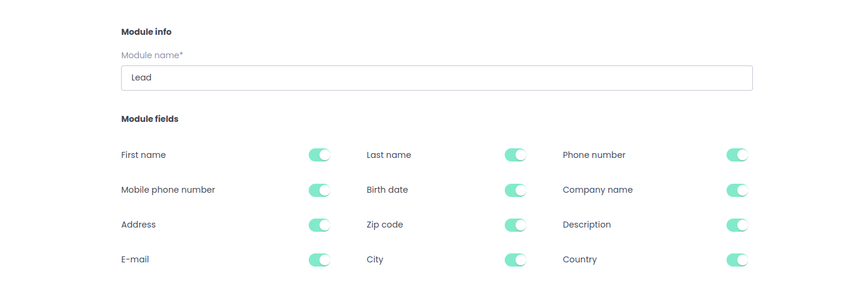This screenshot has height=281, width=868.
Task: Toggle the Company name switch
Action: pyautogui.click(x=737, y=190)
